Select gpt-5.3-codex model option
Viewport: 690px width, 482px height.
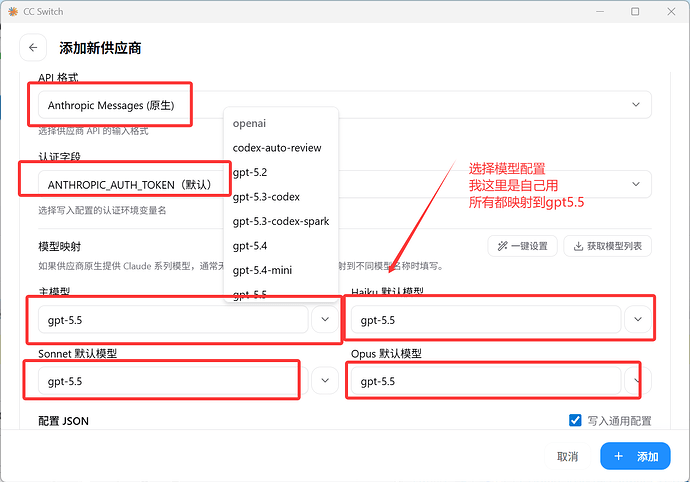(266, 197)
